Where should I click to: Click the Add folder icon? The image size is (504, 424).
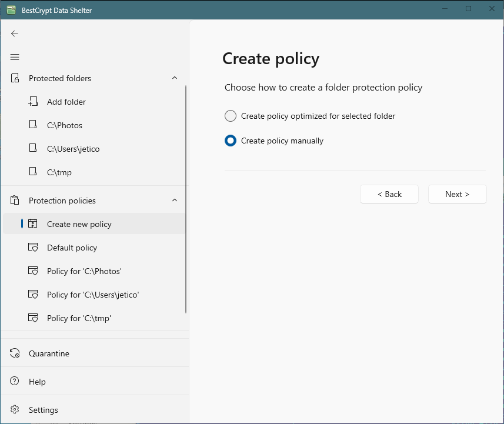coord(33,102)
